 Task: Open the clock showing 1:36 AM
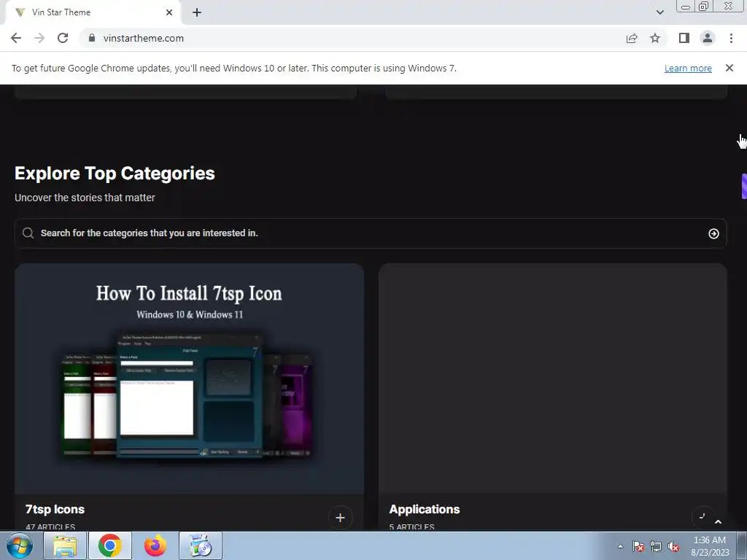(710, 546)
